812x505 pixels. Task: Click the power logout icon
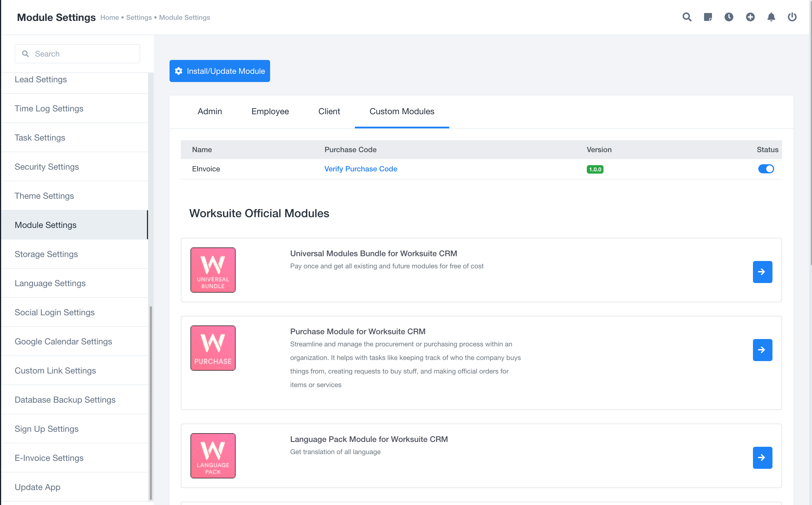(792, 17)
